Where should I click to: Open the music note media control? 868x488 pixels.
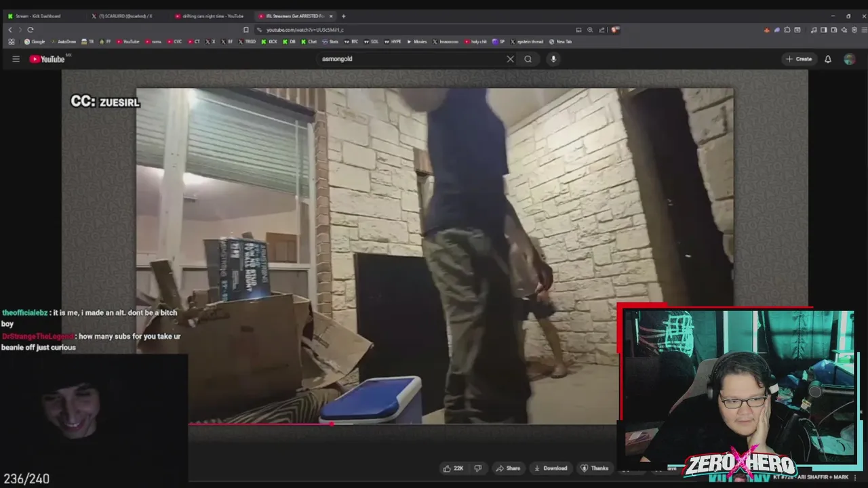[814, 30]
